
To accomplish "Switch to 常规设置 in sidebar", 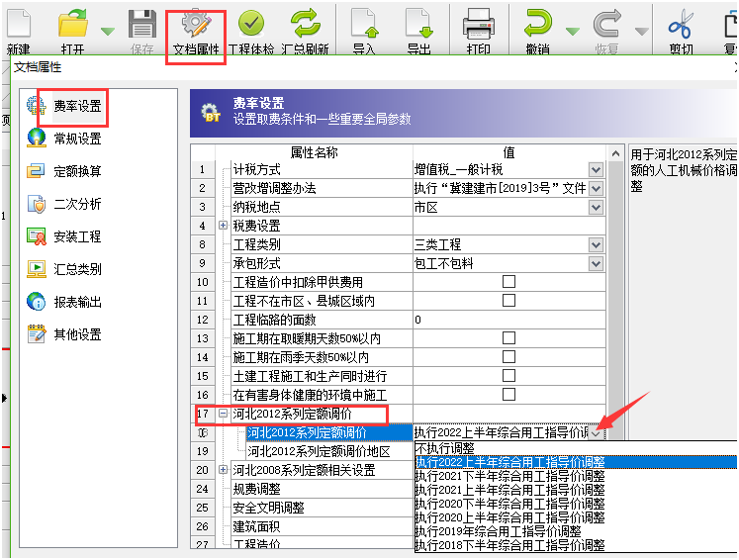I will pos(77,140).
